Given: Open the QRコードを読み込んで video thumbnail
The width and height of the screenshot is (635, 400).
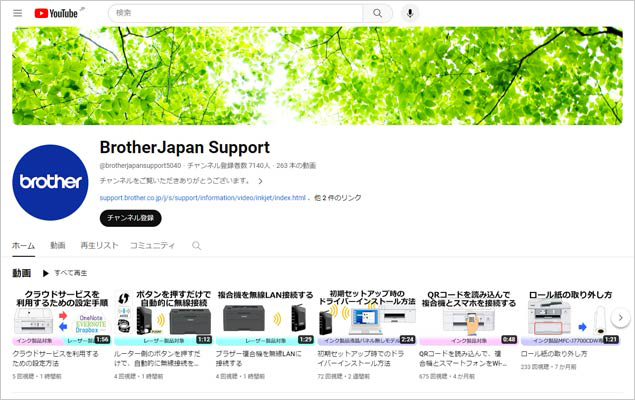Looking at the screenshot, I should click(x=468, y=317).
